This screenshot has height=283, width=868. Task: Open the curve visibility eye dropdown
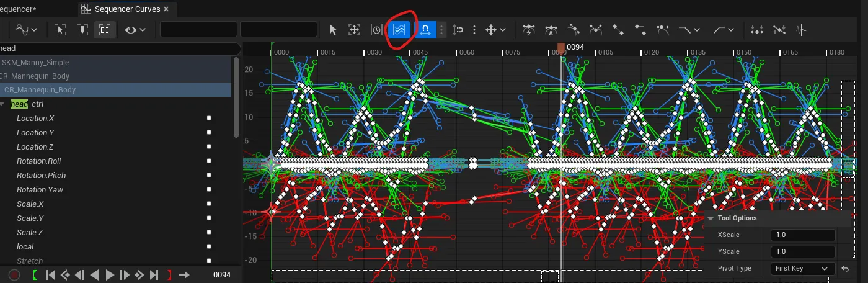pos(135,29)
